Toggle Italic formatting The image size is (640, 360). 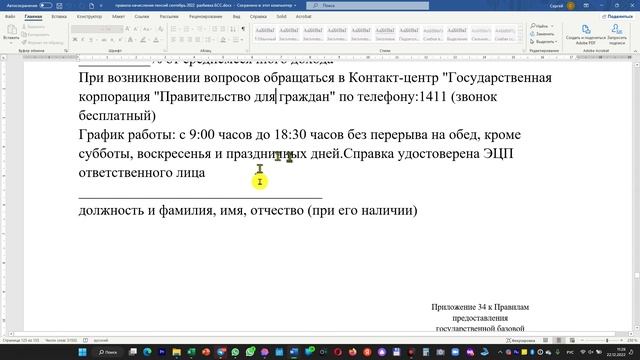click(82, 40)
